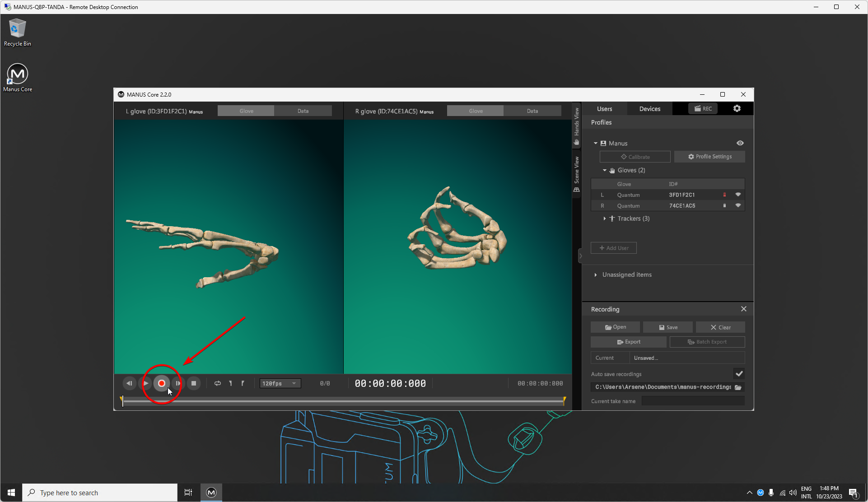
Task: Expand the Unassigned items section
Action: [x=596, y=275]
